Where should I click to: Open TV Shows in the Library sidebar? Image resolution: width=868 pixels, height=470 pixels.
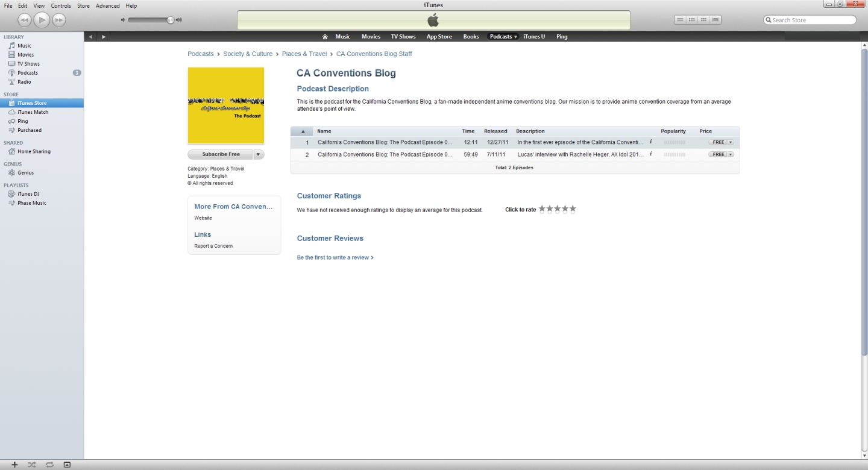[x=28, y=64]
